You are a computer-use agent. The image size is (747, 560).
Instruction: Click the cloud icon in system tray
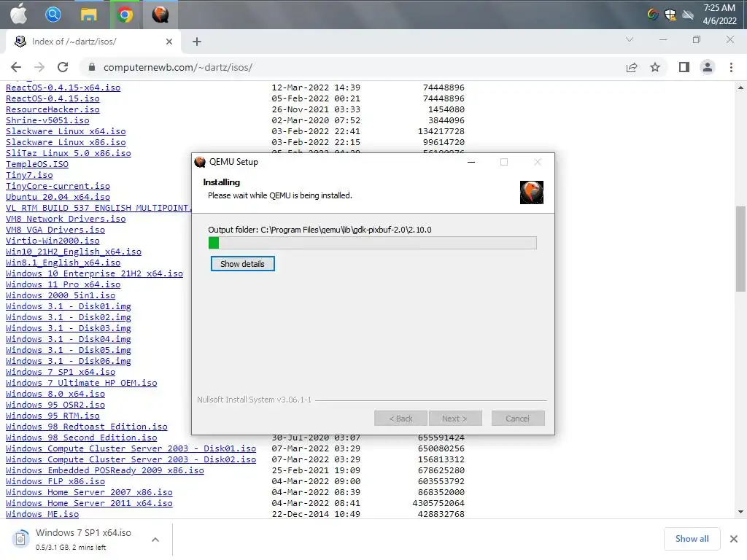click(x=688, y=15)
